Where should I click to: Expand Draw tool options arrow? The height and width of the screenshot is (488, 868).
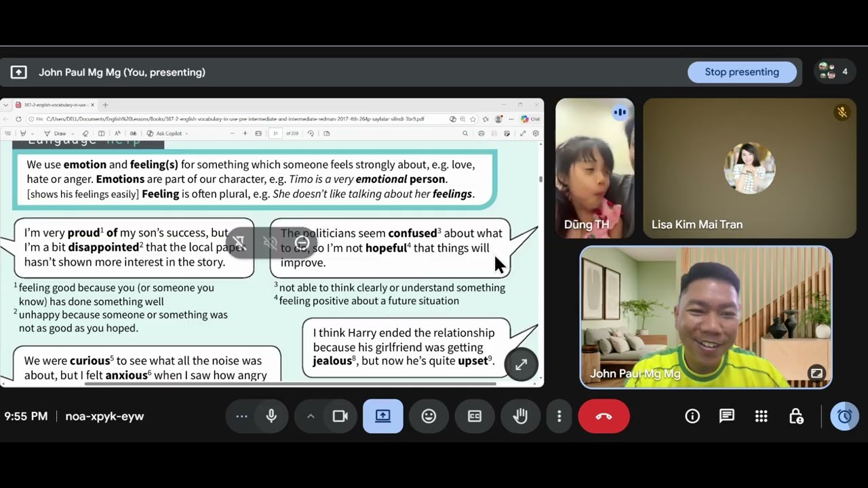(x=73, y=134)
